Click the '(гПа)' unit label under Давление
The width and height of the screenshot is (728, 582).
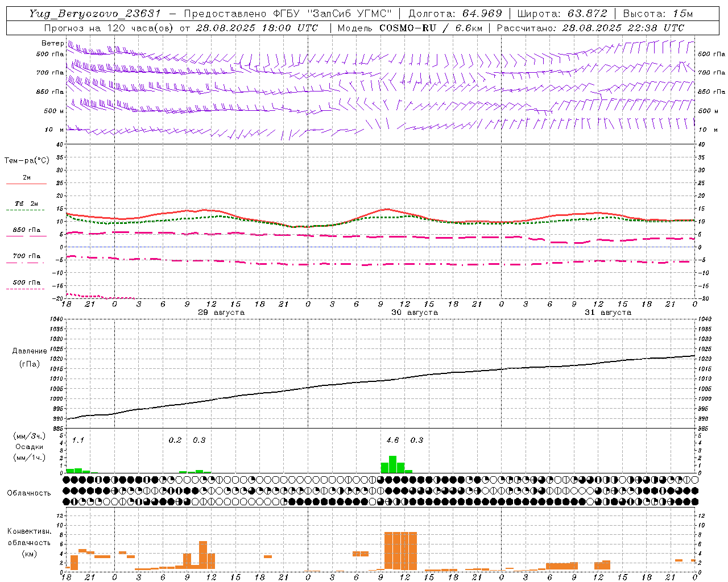point(30,364)
